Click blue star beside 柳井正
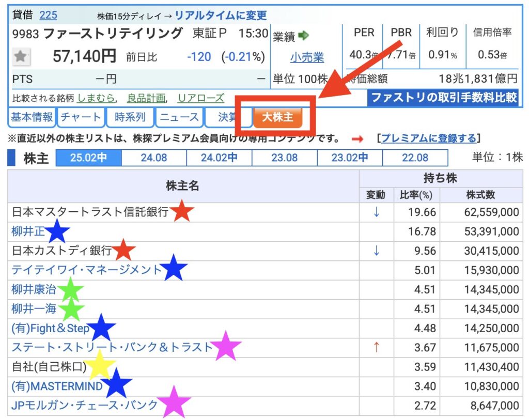Screen dimensions: 529x420 click(57, 231)
